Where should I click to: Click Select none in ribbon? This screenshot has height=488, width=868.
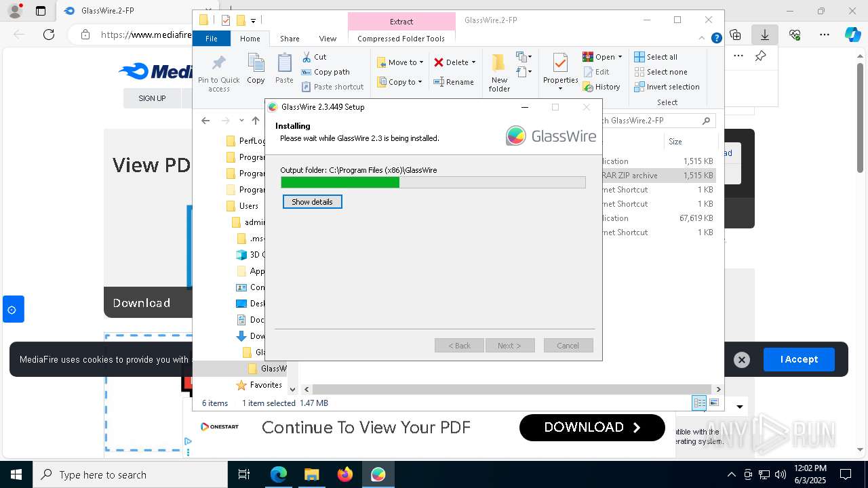point(661,72)
